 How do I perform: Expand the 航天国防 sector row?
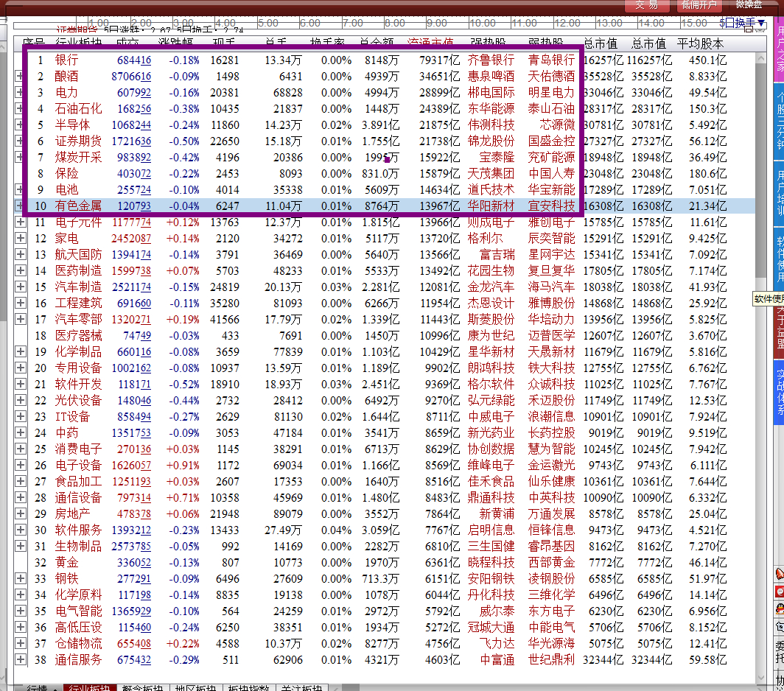[x=20, y=254]
